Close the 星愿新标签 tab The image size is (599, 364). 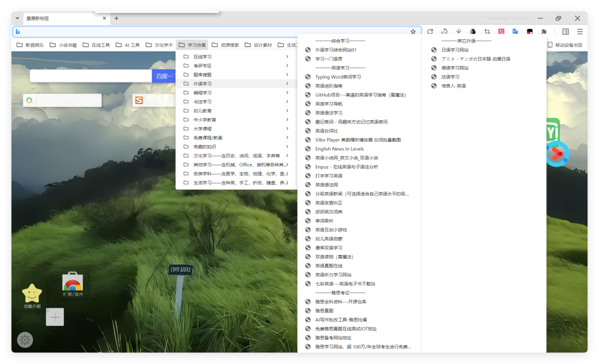tap(104, 18)
